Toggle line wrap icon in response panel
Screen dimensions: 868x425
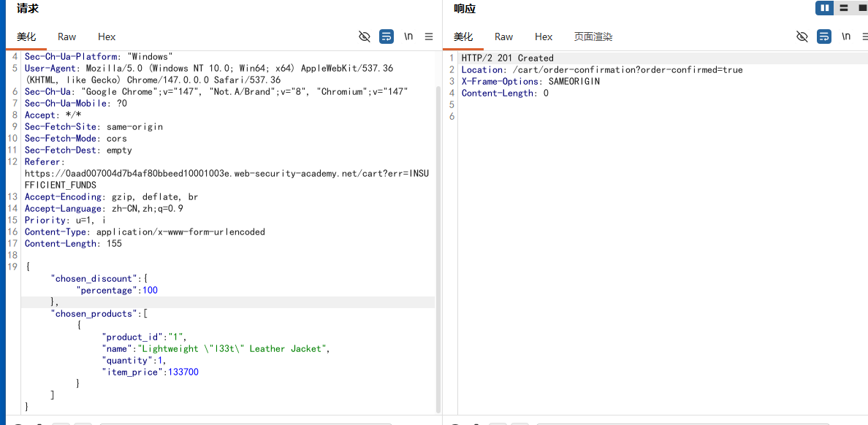pos(823,37)
